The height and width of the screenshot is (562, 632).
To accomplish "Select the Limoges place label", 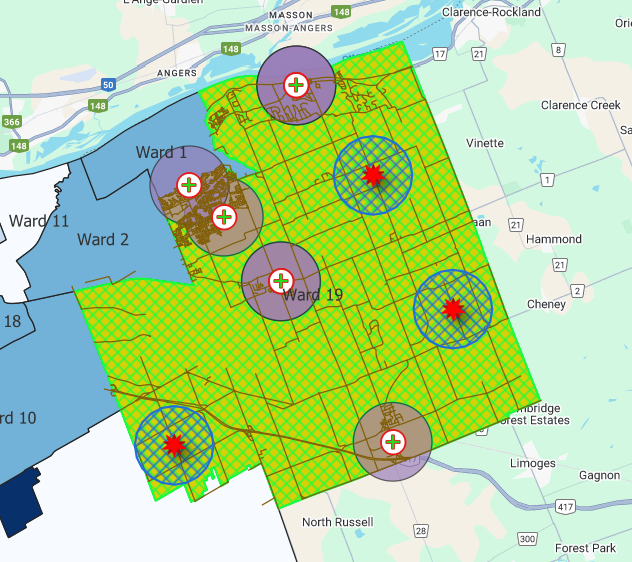I will (x=531, y=463).
